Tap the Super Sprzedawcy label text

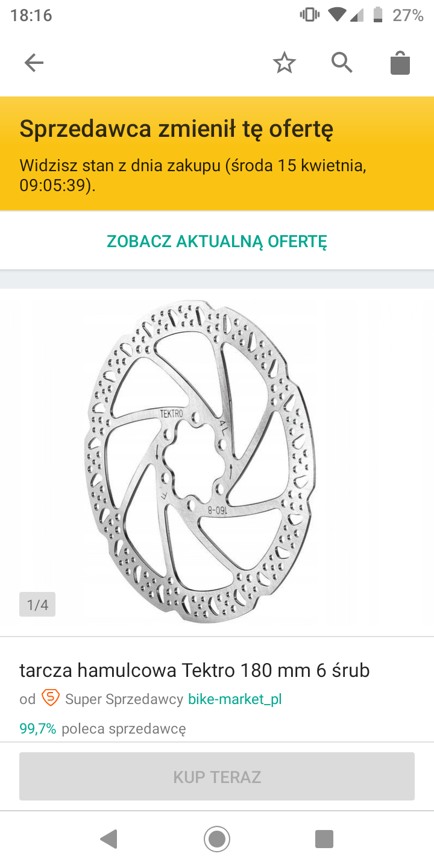coord(124,699)
